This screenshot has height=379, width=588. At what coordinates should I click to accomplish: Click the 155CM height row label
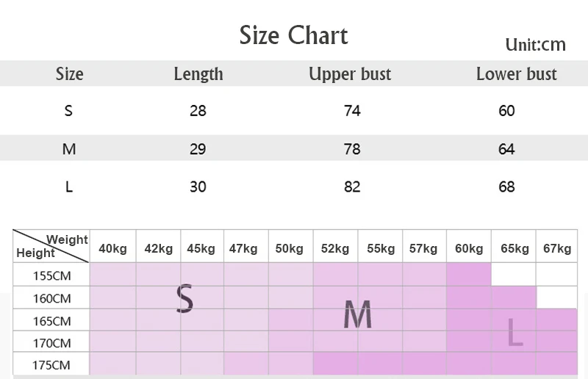click(x=51, y=276)
